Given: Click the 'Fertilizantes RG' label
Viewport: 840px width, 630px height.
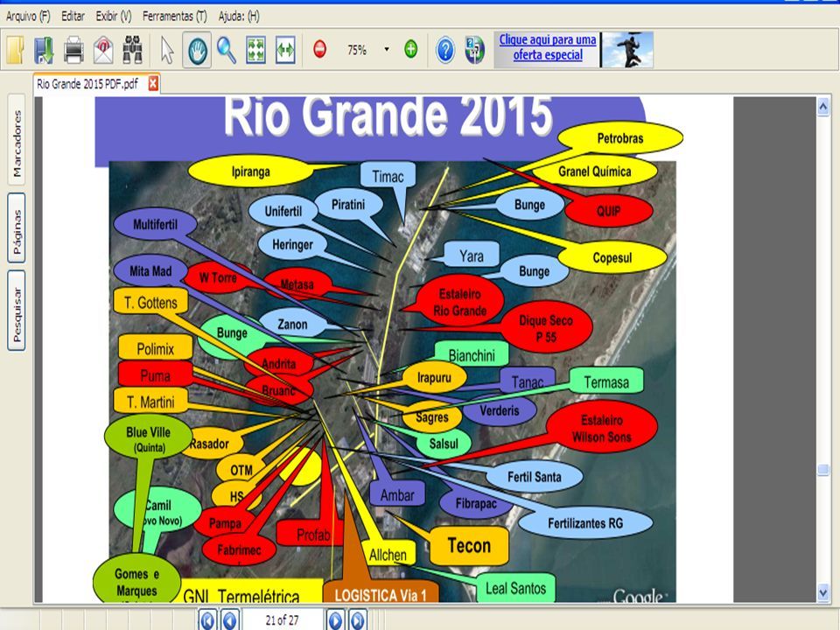Looking at the screenshot, I should coord(585,523).
